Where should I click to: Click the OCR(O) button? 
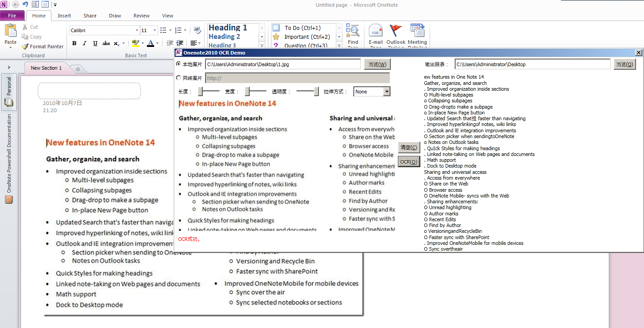click(409, 161)
